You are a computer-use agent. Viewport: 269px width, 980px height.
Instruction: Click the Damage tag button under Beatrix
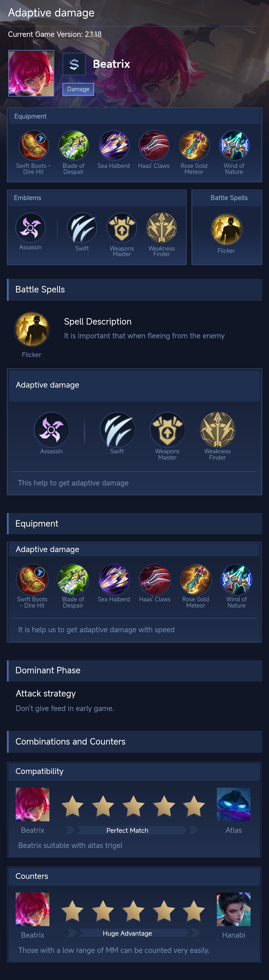(78, 89)
